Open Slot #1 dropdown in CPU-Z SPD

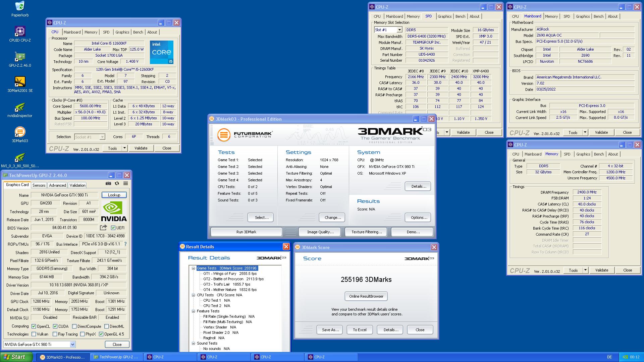[x=399, y=30]
